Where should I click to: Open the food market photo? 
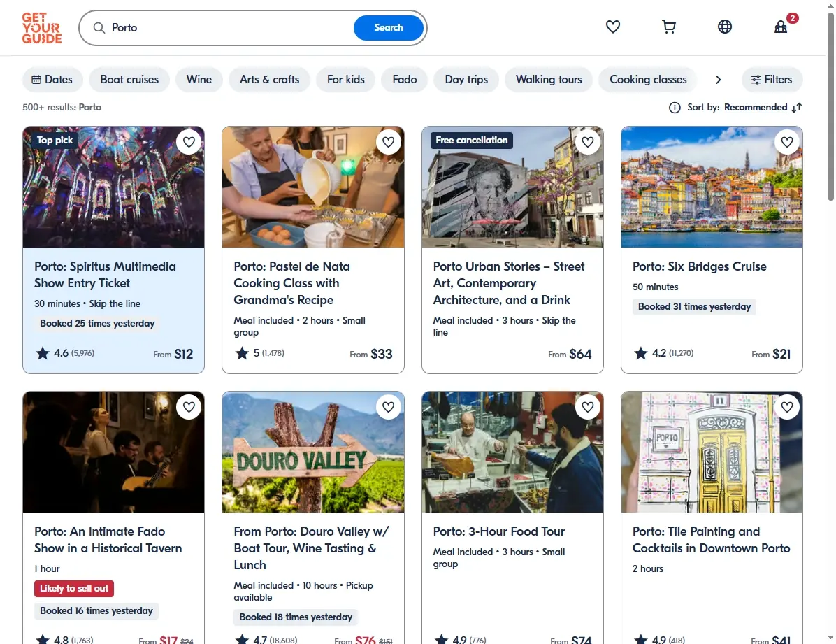(512, 452)
